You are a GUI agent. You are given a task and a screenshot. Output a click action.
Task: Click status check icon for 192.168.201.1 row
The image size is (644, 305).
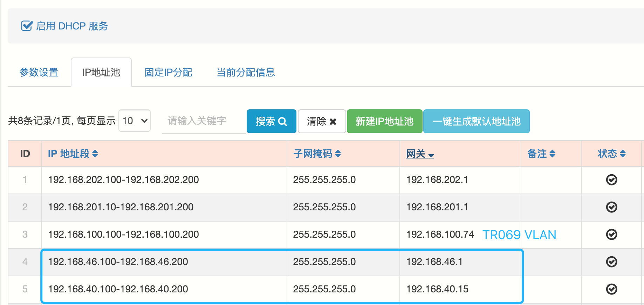pyautogui.click(x=611, y=207)
